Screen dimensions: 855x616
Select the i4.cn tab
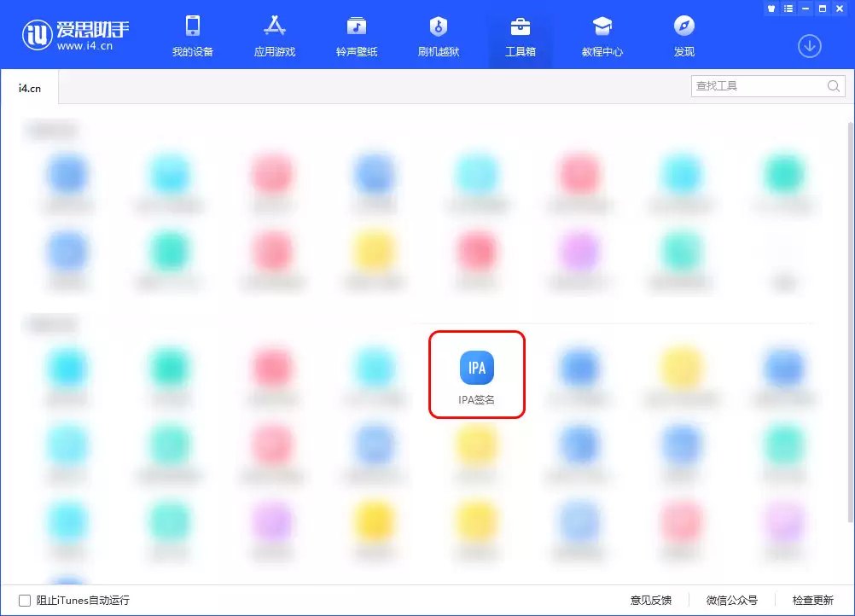pyautogui.click(x=30, y=89)
